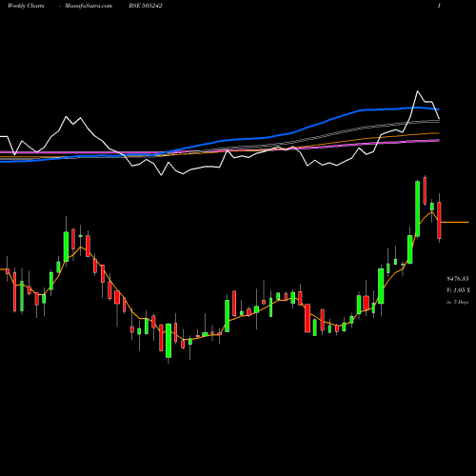
Task: Click the "Weekly Charts" title text
Action: pos(26,6)
